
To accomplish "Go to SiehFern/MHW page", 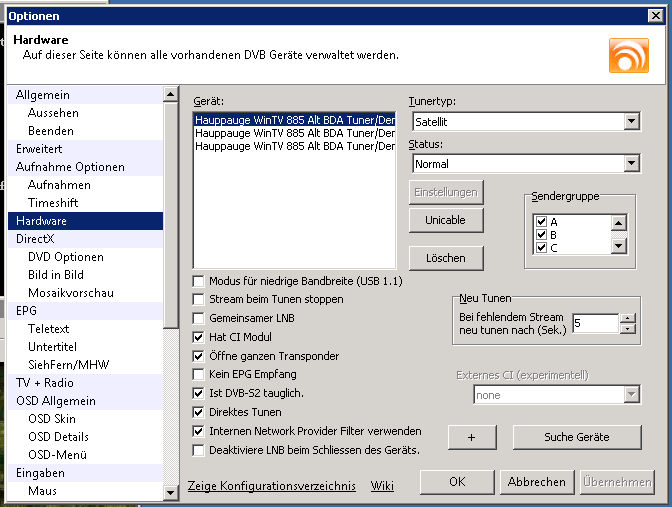I will coord(85,365).
